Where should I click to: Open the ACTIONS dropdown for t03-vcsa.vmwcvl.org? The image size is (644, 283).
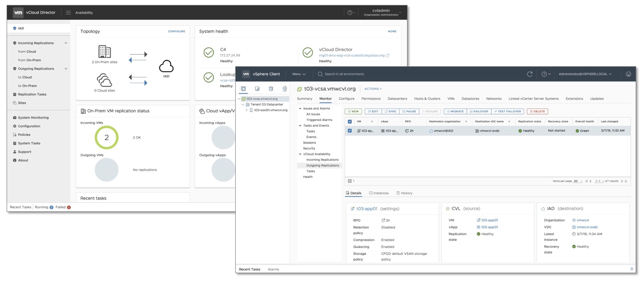pyautogui.click(x=373, y=89)
